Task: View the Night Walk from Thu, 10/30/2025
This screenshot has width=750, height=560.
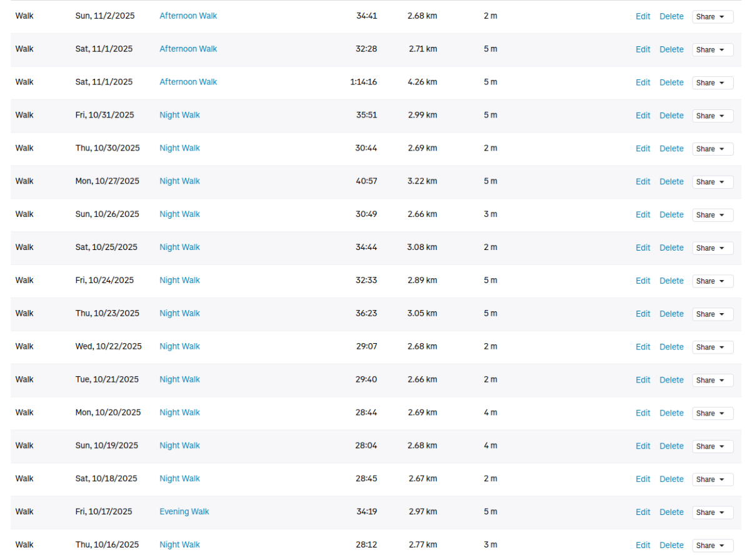Action: coord(179,148)
